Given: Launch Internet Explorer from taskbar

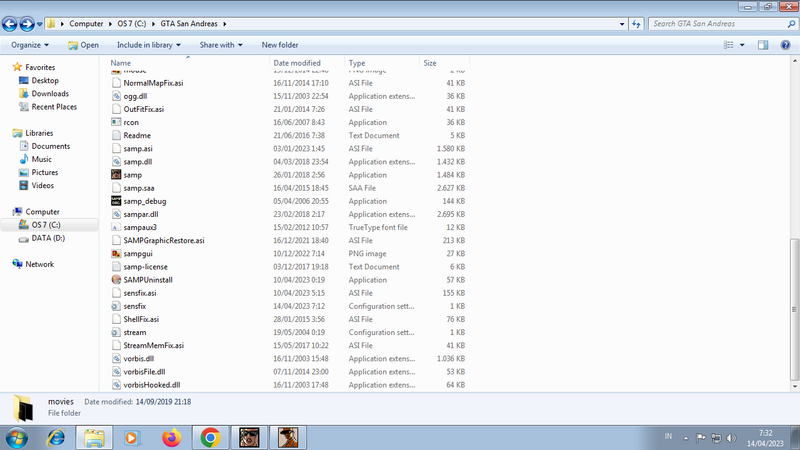Looking at the screenshot, I should 56,438.
